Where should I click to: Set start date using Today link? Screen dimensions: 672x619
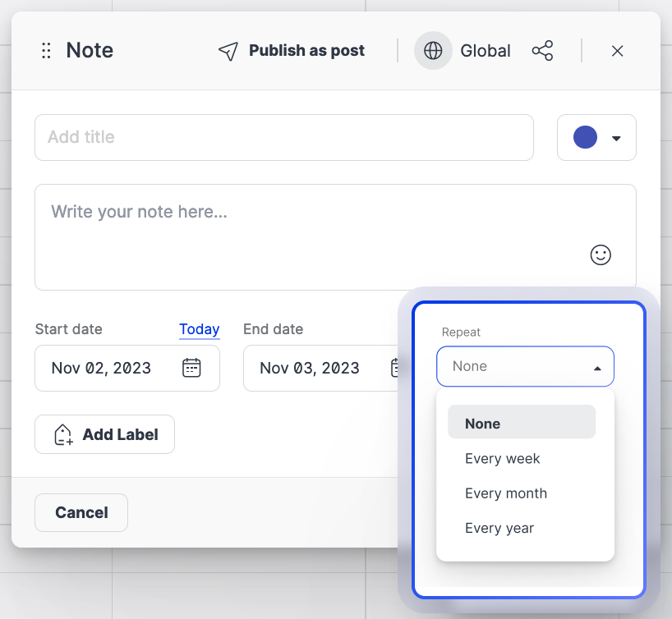199,329
